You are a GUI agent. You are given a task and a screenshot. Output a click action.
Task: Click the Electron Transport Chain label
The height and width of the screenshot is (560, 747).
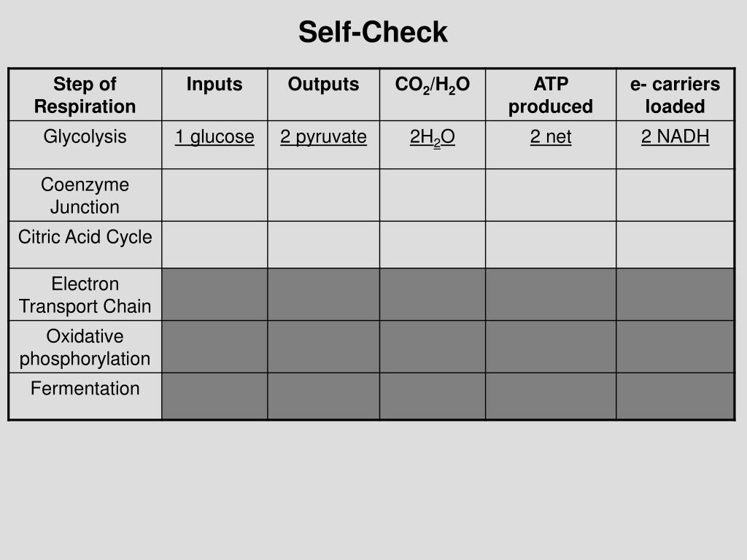(85, 295)
